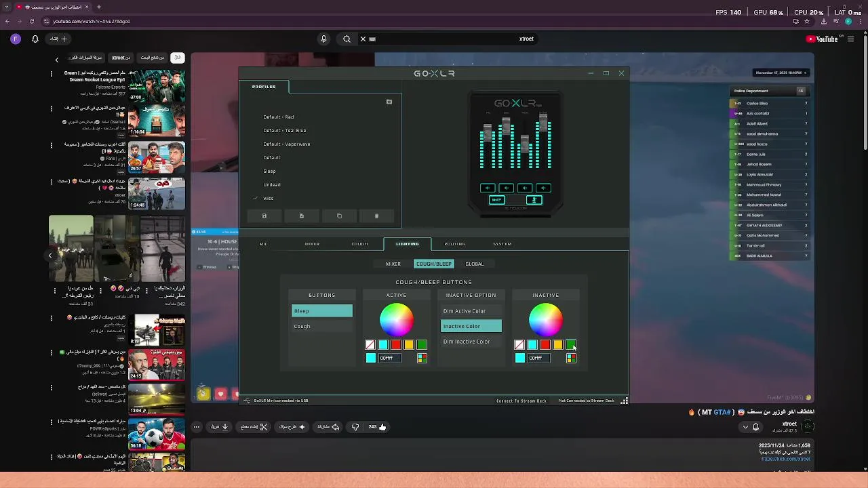This screenshot has width=868, height=488.
Task: Click the USB connection status icon
Action: tap(248, 401)
